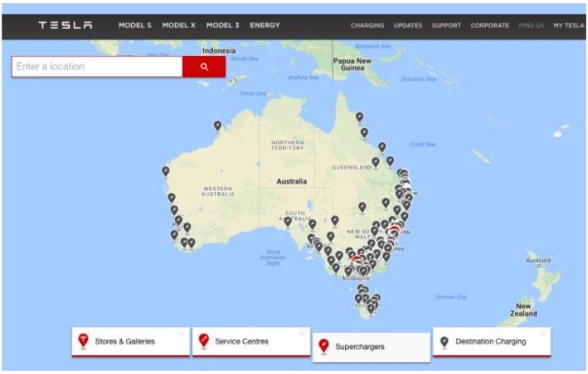Select the Find Us link
The image size is (588, 374).
coord(531,25)
